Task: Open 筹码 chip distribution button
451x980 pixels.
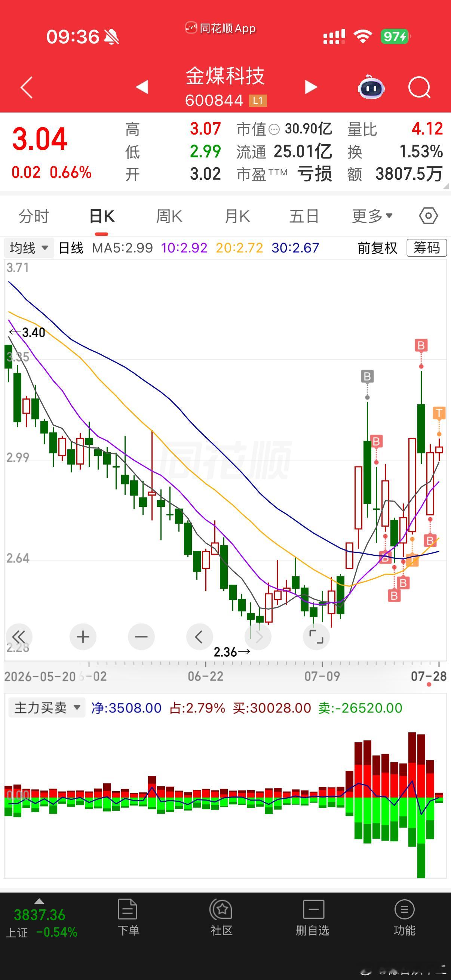Action: click(427, 248)
